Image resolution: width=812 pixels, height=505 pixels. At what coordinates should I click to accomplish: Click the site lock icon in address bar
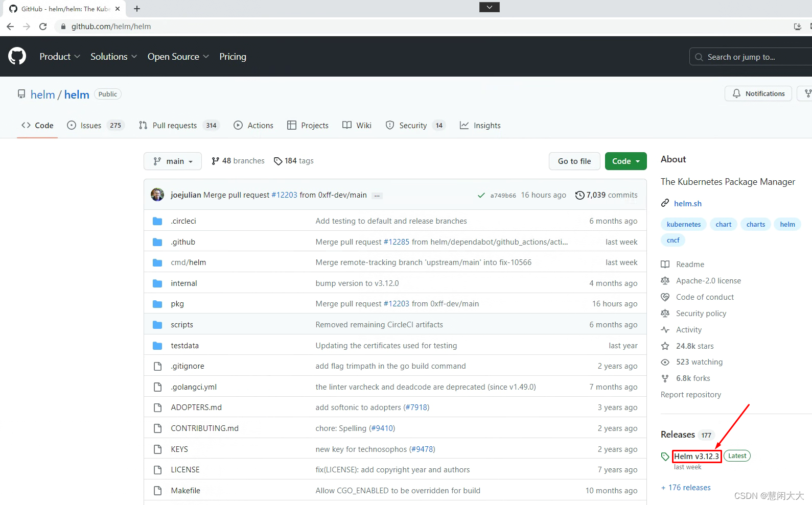(x=63, y=27)
